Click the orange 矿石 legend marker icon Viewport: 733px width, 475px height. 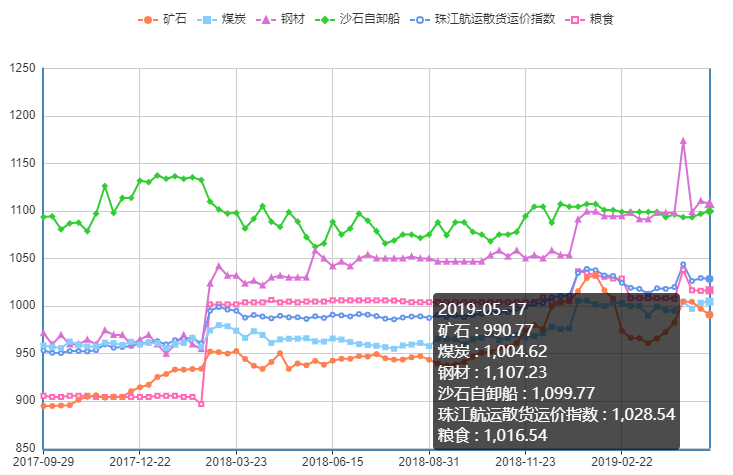click(x=148, y=20)
